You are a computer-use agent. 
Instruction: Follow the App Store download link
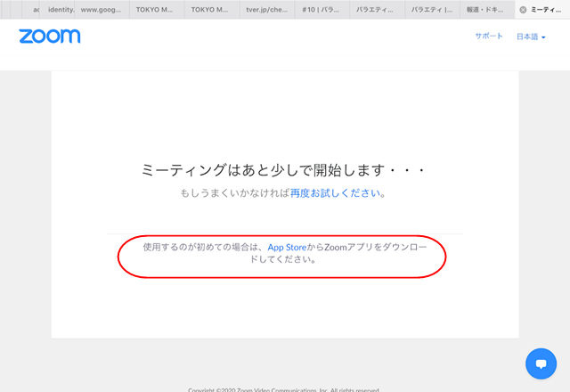[x=287, y=248]
